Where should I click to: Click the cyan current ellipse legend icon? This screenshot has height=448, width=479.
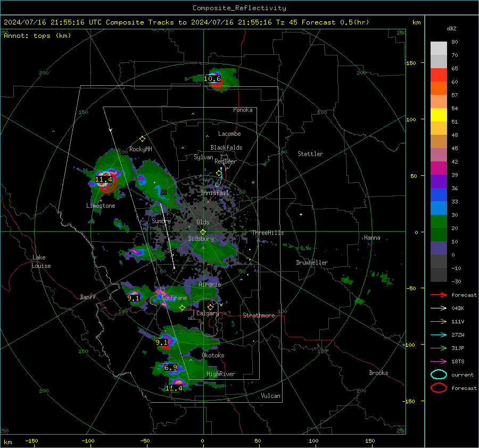point(439,374)
